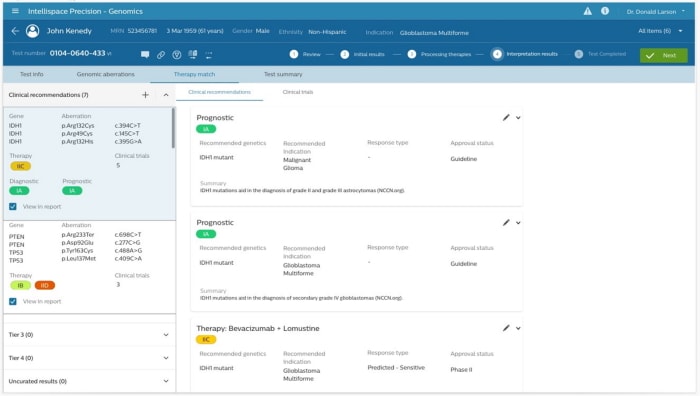Image resolution: width=700 pixels, height=396 pixels.
Task: Switch to the Test summary tab
Action: [283, 74]
